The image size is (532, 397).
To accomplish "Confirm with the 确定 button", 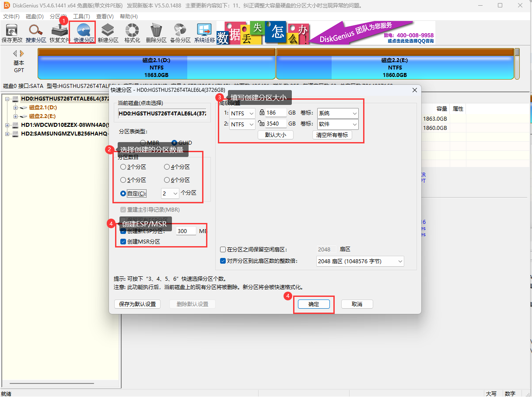I will pos(314,304).
